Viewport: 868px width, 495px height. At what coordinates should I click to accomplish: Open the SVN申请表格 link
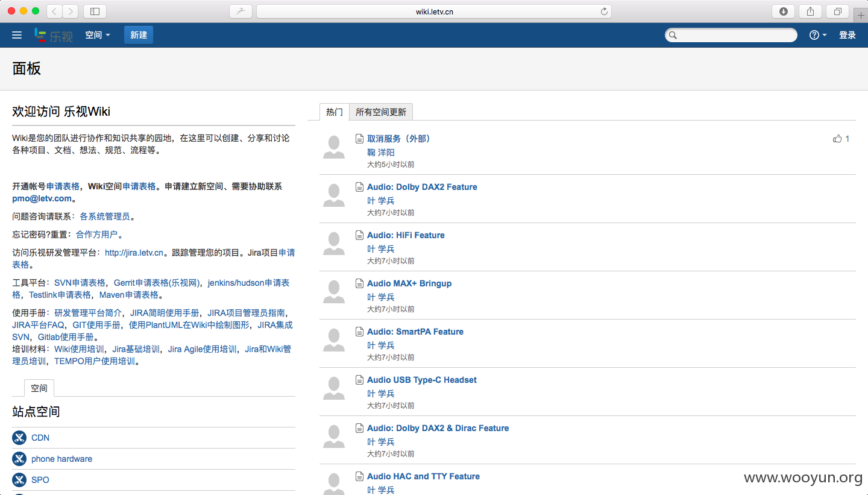(80, 283)
